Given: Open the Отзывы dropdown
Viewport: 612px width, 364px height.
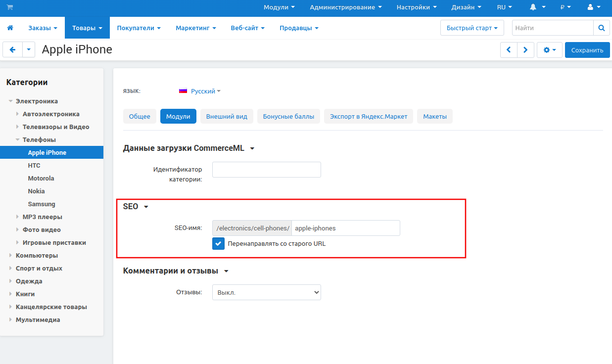Looking at the screenshot, I should pos(266,292).
